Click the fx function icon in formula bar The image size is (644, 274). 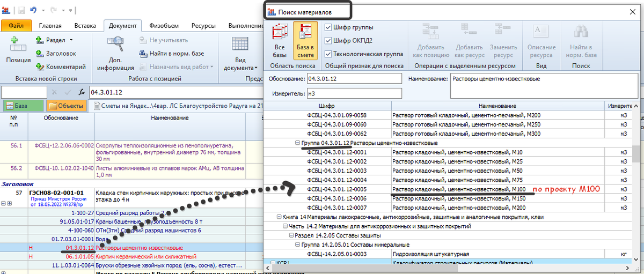pos(82,92)
